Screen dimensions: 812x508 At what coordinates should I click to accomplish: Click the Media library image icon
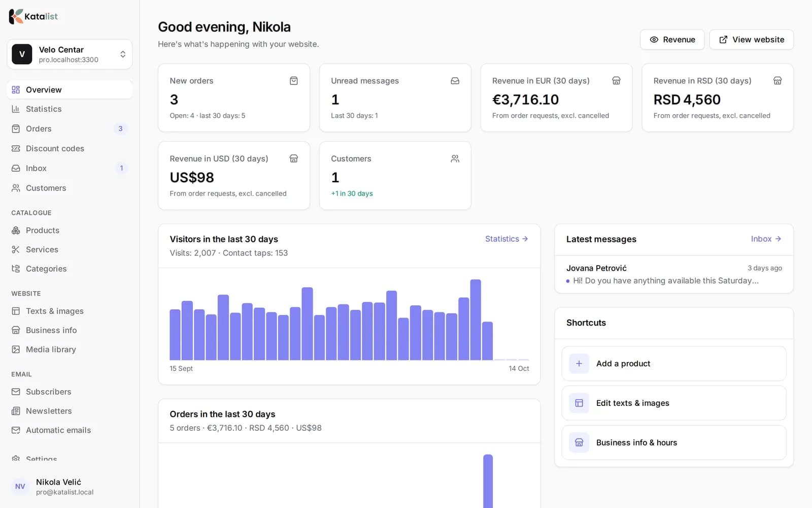tap(16, 350)
